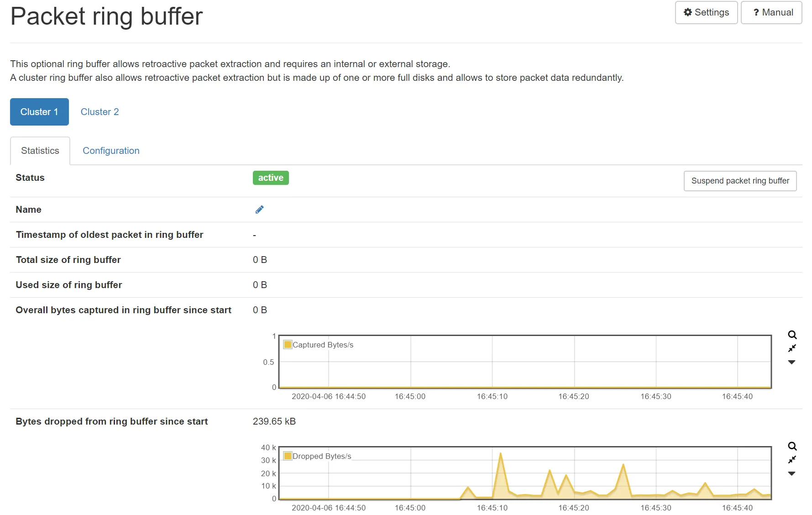Click tallest peak in Dropped Bytes chart

pos(501,454)
